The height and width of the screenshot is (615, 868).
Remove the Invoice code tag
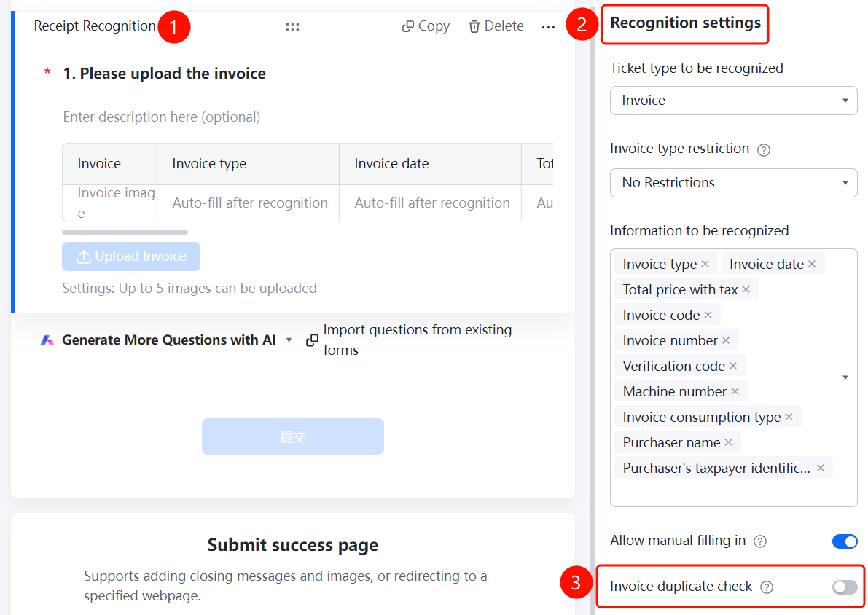point(708,315)
